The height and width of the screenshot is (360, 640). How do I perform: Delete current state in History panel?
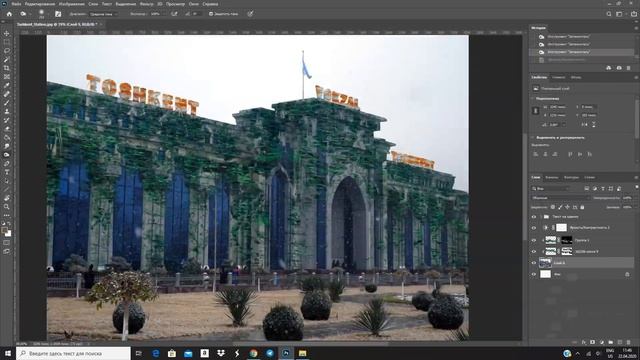coord(629,68)
